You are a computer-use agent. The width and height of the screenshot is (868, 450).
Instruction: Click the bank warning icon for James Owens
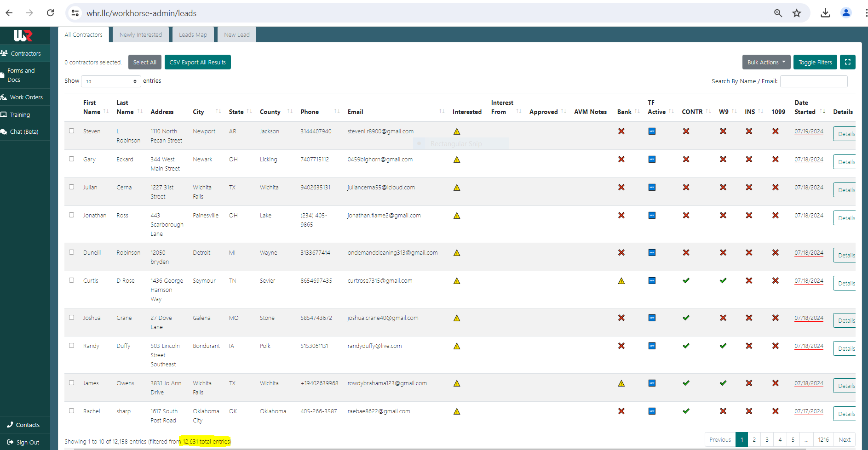pyautogui.click(x=621, y=383)
